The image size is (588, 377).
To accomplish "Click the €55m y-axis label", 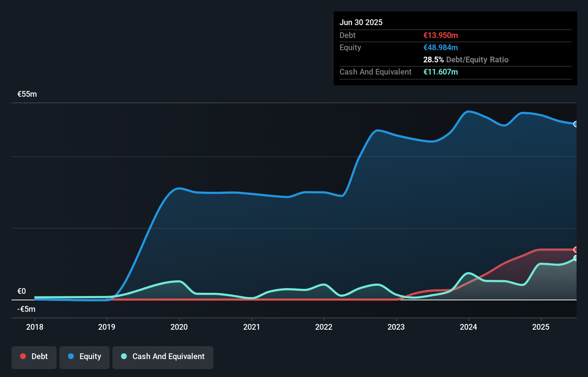I will point(27,94).
